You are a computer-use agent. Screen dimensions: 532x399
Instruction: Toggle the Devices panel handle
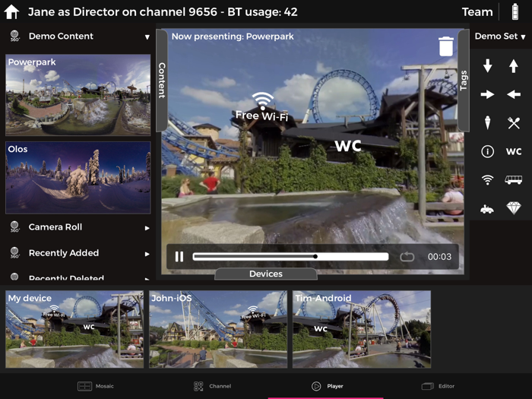tap(266, 274)
